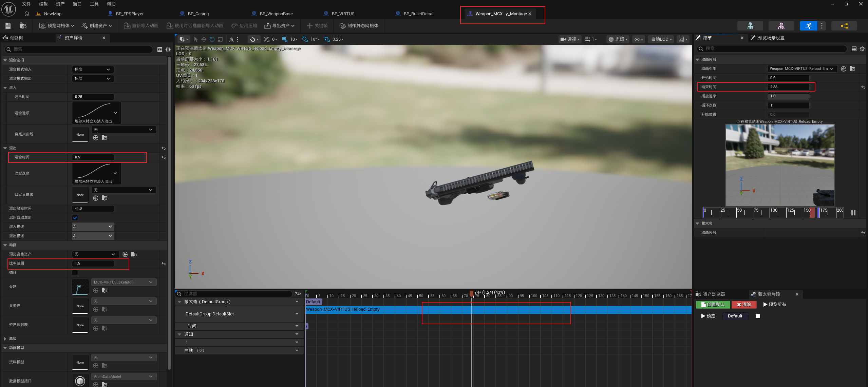The image size is (868, 387).
Task: Collapse the blend options section
Action: 5,60
